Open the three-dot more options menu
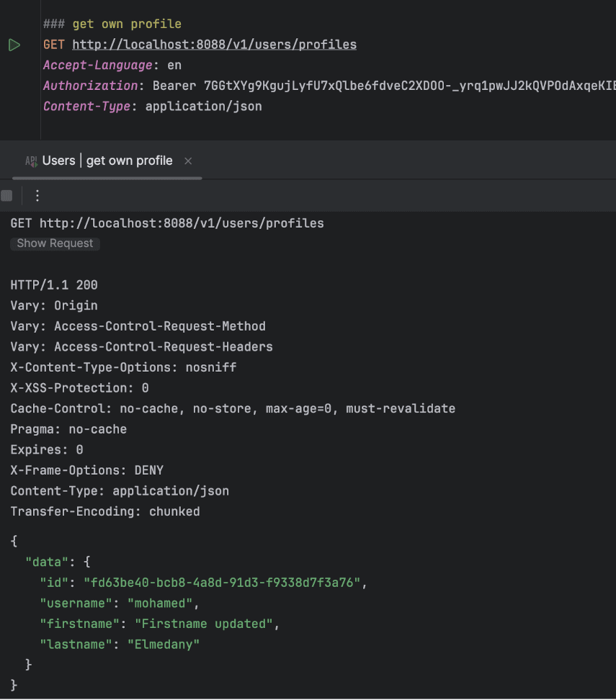The image size is (616, 700). [37, 196]
